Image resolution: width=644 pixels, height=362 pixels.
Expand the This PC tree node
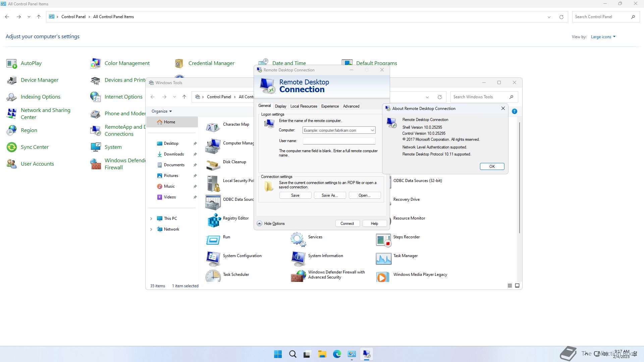point(151,219)
